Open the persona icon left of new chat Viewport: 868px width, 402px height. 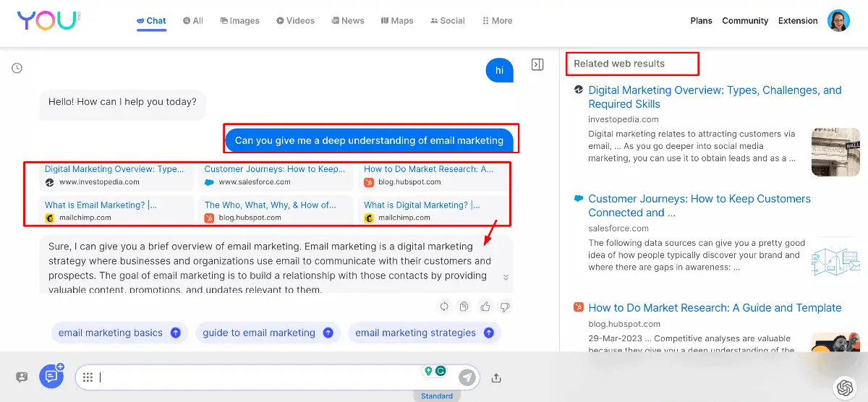[22, 377]
